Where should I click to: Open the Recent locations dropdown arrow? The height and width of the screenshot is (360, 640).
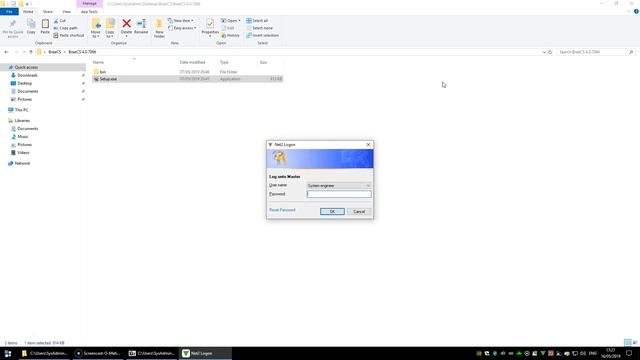(x=24, y=52)
